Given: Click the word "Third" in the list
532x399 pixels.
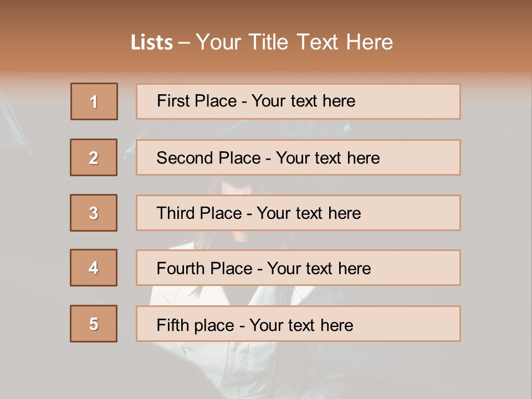Looking at the screenshot, I should point(176,213).
